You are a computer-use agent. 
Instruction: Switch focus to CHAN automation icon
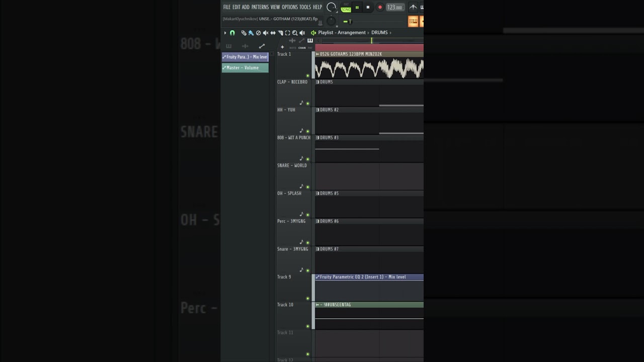(x=301, y=41)
